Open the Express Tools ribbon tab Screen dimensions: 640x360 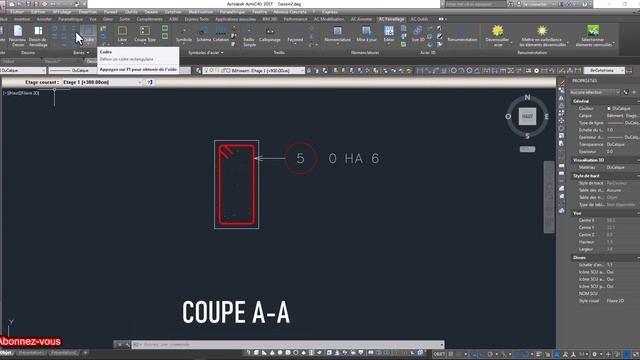coord(196,19)
